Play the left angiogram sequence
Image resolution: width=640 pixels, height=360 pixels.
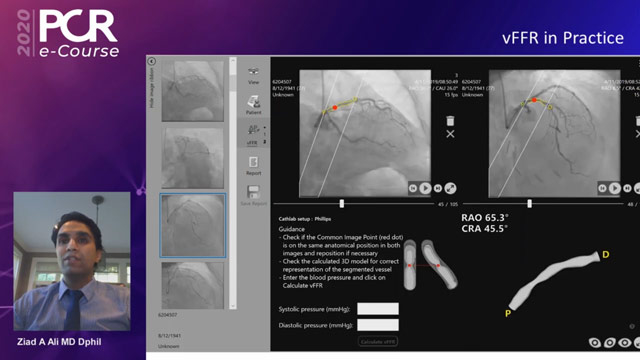425,188
